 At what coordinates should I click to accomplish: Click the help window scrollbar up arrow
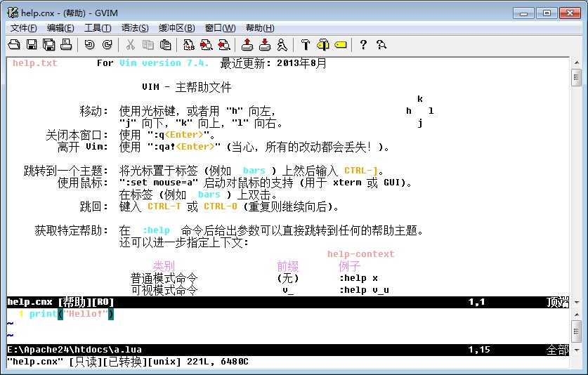[576, 63]
